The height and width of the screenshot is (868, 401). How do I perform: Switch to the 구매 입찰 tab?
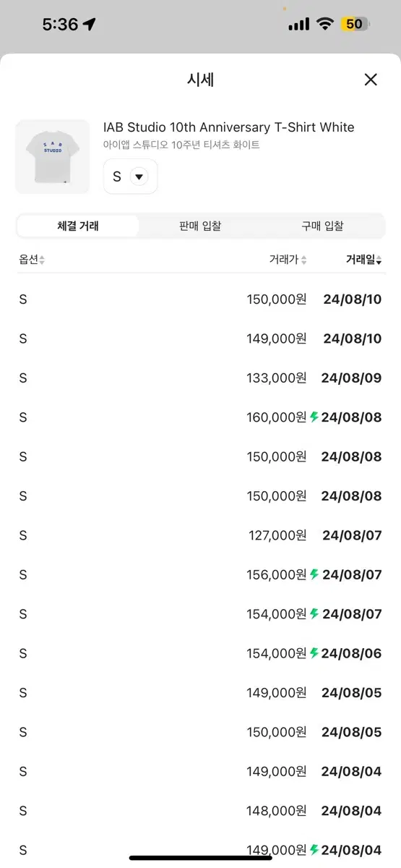[322, 226]
